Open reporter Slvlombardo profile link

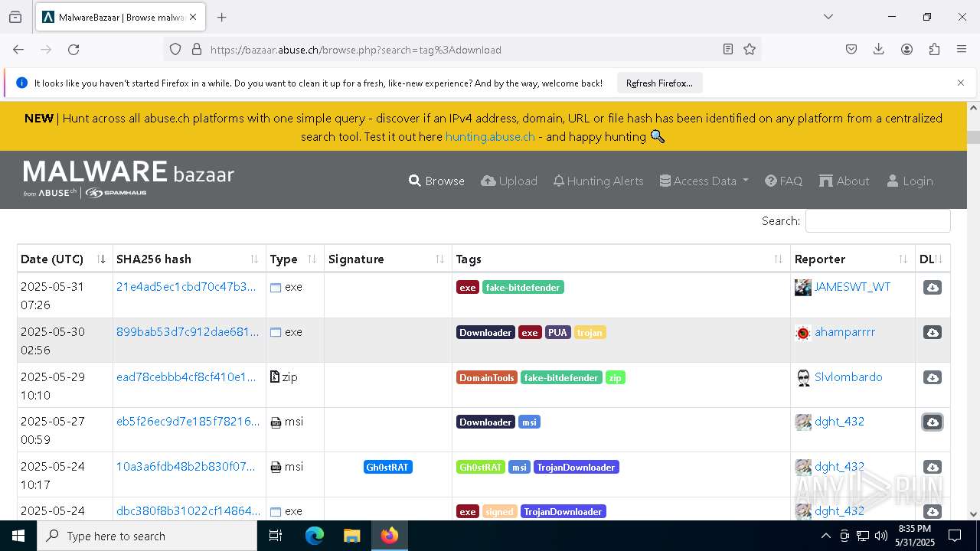tap(848, 377)
